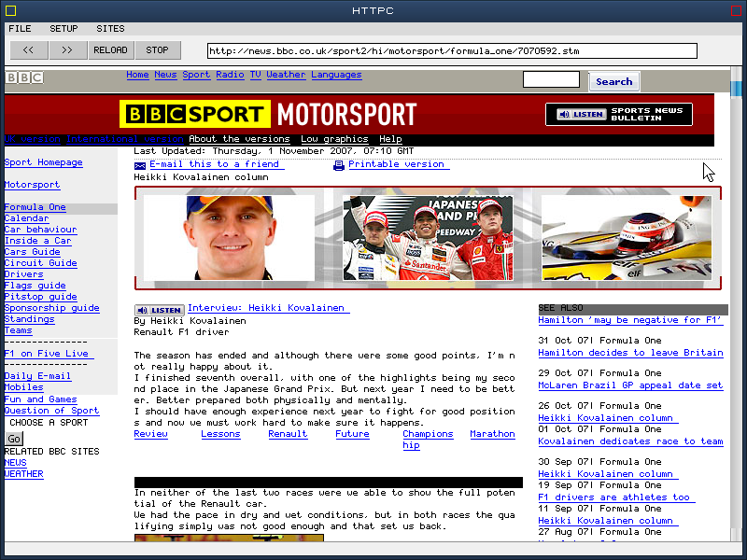
Task: Open the Sponsorship guide sidebar link
Action: click(x=52, y=308)
